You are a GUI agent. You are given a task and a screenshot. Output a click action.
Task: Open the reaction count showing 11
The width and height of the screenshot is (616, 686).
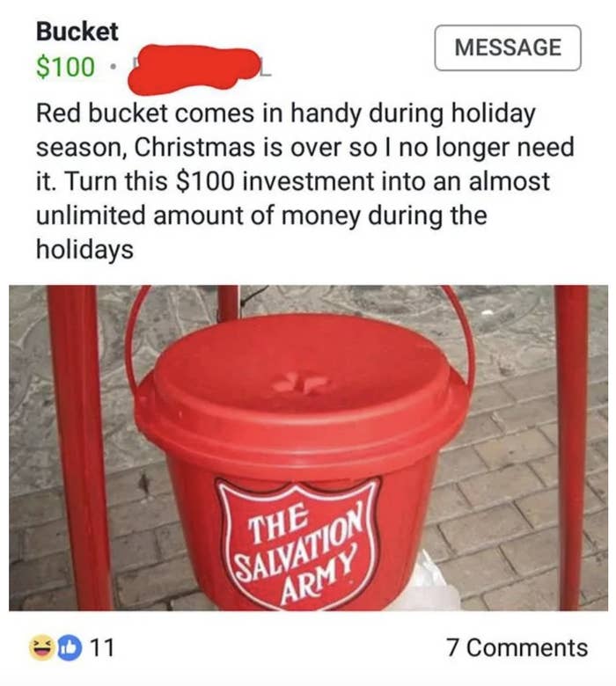click(x=101, y=648)
